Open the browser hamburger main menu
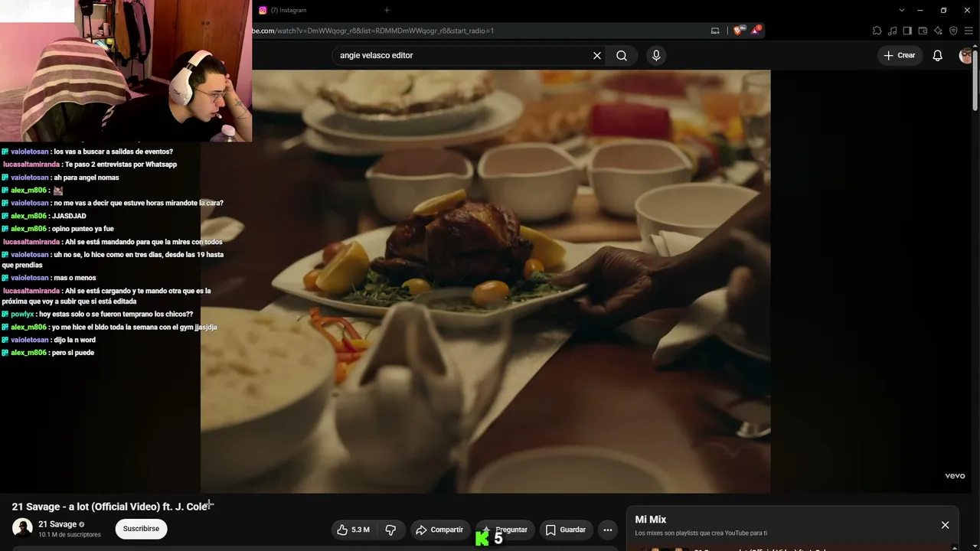The image size is (980, 551). click(969, 31)
